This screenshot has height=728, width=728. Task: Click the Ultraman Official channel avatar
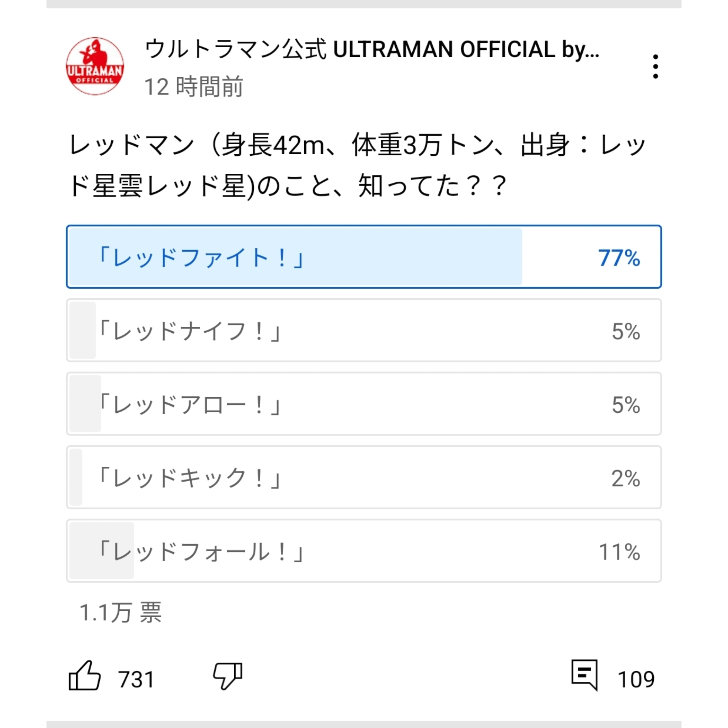coord(95,66)
